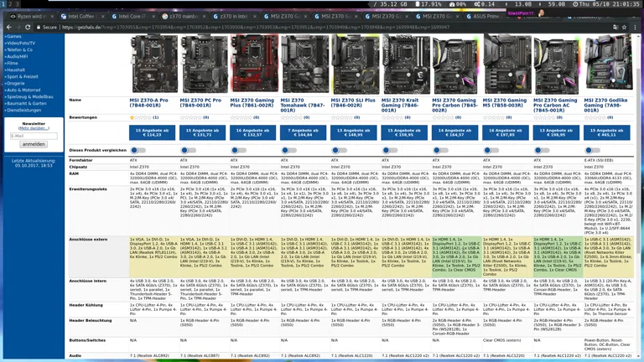Click the MSI Z370 Godlike Gaming motherboard image

607,64
